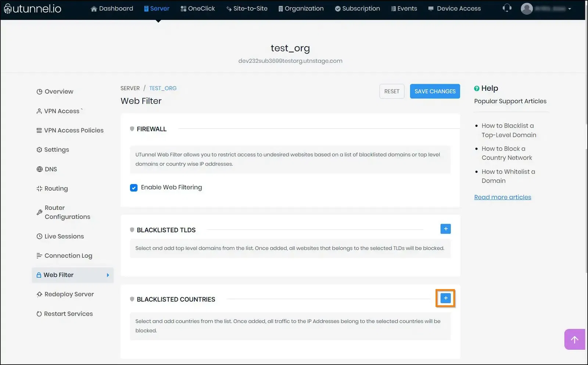The image size is (588, 365).
Task: Click the user avatar picture
Action: coord(527,8)
